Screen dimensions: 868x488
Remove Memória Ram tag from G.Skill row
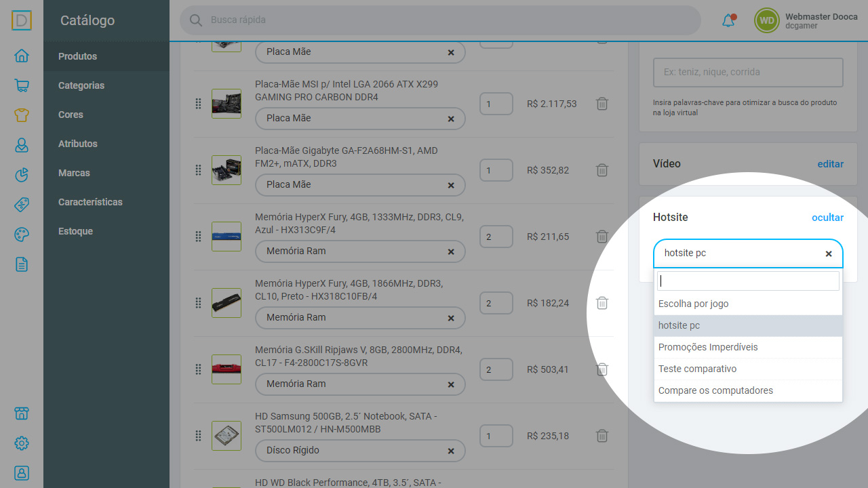coord(451,384)
